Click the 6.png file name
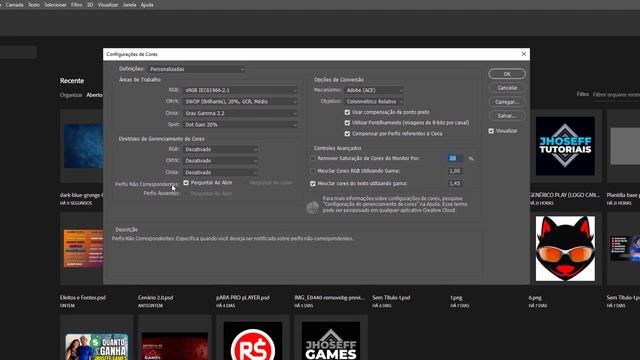640x360 pixels. (535, 298)
